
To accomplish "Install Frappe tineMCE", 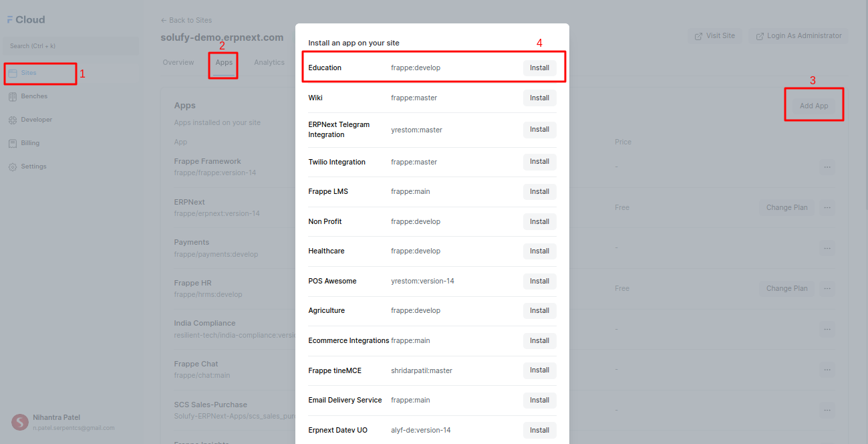I will [539, 370].
